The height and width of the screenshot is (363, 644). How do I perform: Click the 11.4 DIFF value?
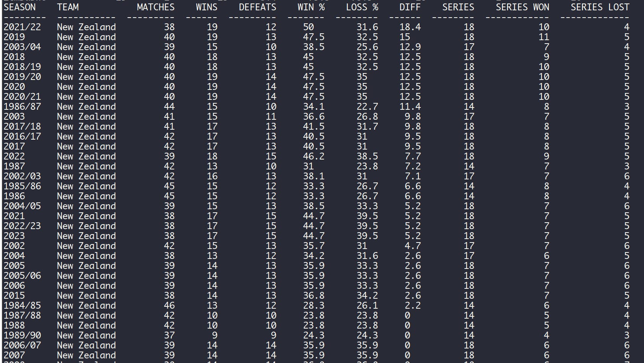click(410, 107)
